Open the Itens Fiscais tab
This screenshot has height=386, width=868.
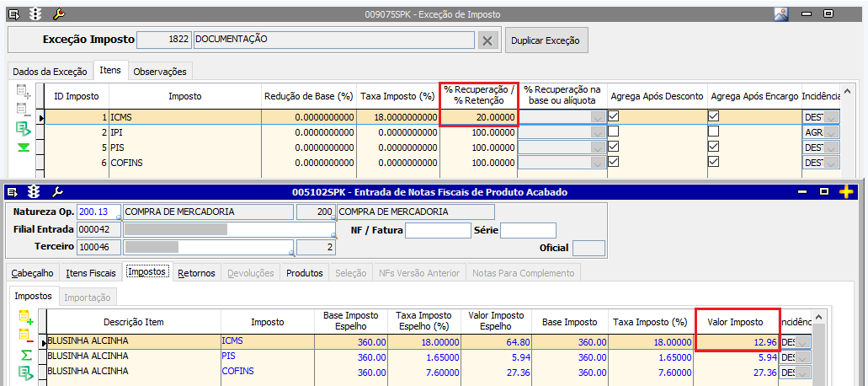(x=91, y=273)
